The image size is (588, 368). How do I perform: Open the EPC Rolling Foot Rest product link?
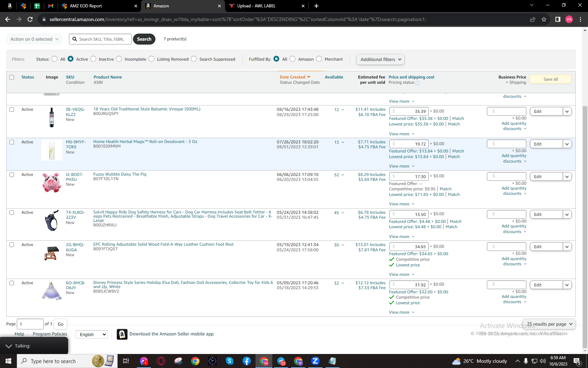[x=163, y=244]
